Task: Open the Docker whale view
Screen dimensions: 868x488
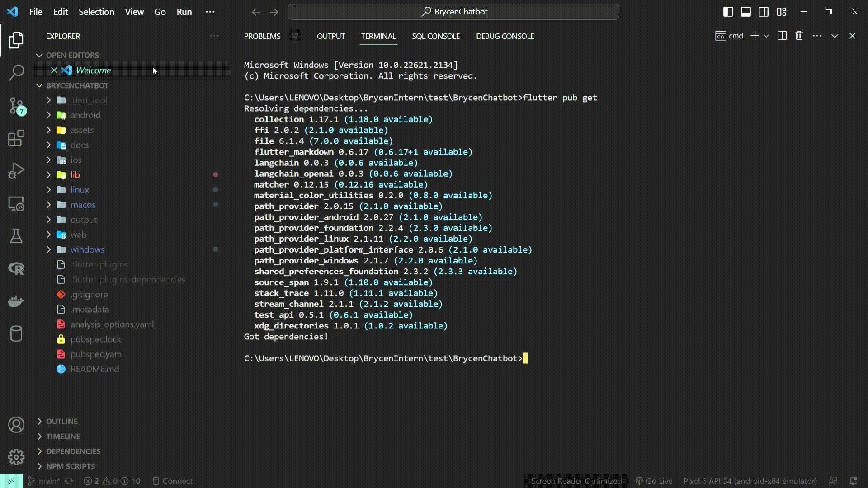Action: click(16, 301)
